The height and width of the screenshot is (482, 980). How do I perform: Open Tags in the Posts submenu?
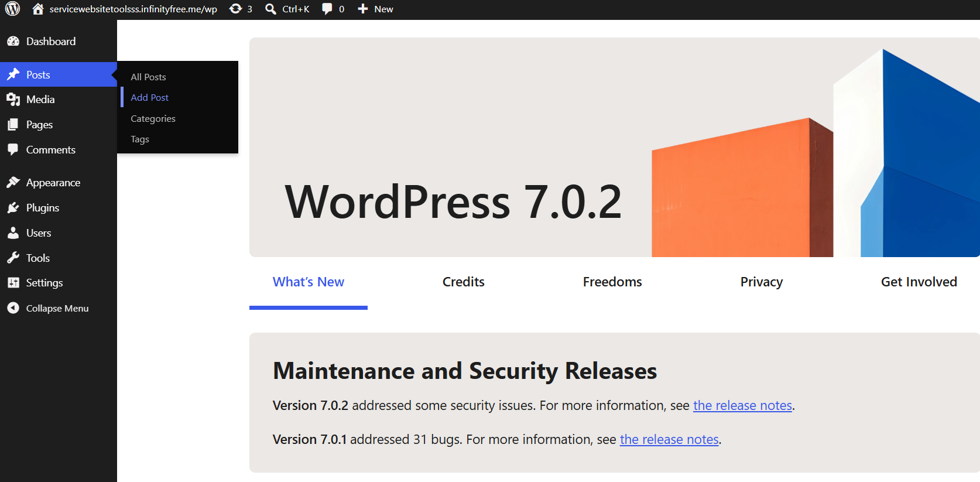pyautogui.click(x=140, y=139)
